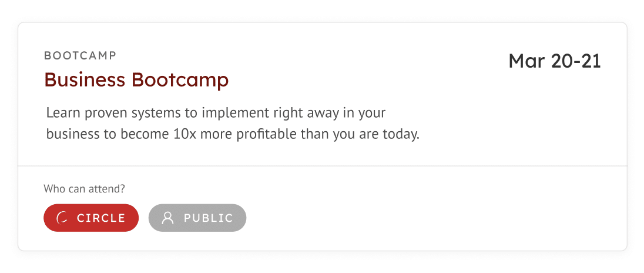
Task: Click the word "PUBLIC" on the badge
Action: pos(208,218)
